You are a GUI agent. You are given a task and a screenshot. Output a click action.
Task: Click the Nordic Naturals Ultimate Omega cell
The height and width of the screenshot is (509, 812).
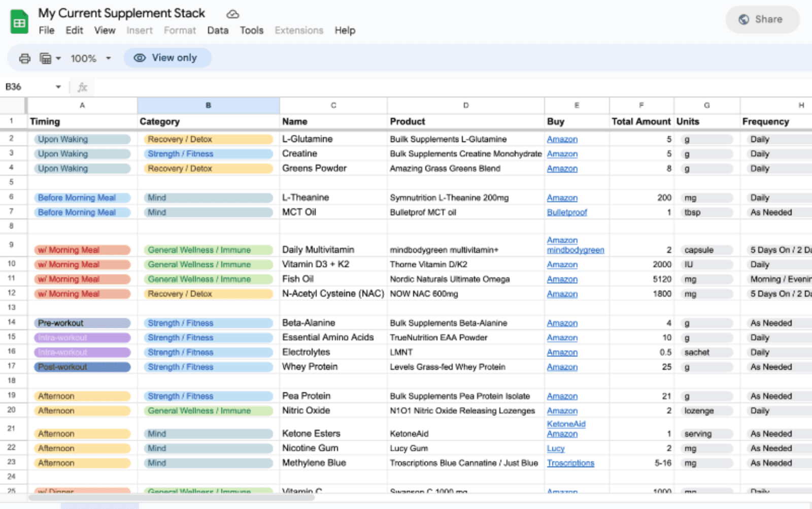coord(465,279)
